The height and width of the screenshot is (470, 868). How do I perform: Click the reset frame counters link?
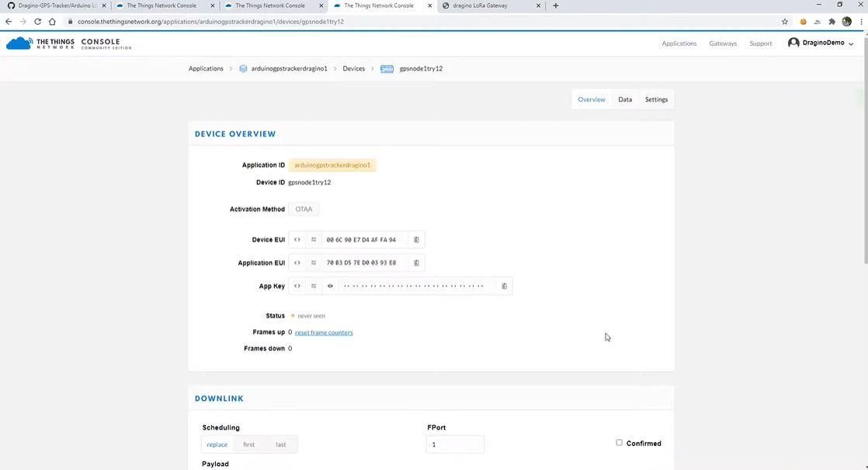324,332
